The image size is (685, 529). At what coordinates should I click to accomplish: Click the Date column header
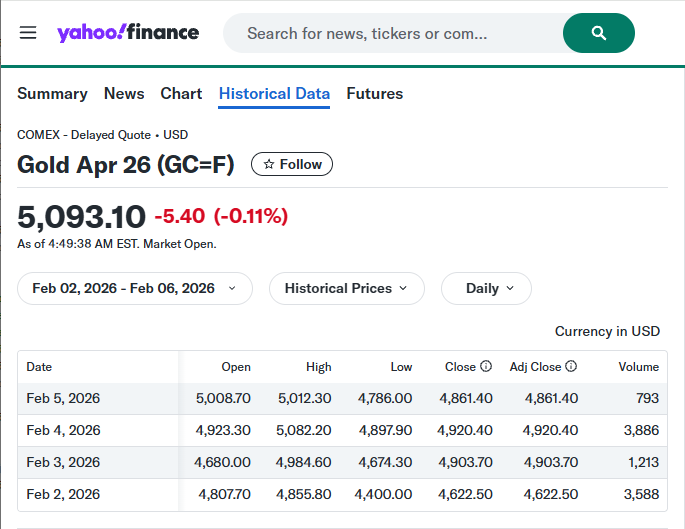tap(39, 367)
